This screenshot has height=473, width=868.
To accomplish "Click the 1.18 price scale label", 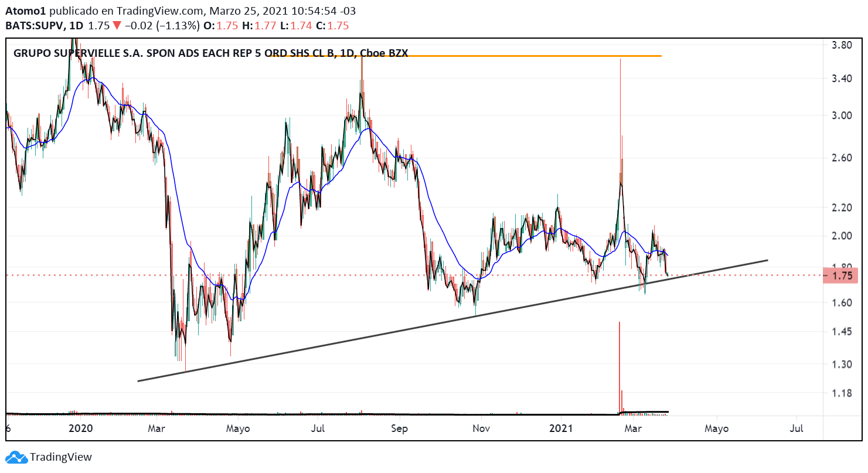I will 842,393.
